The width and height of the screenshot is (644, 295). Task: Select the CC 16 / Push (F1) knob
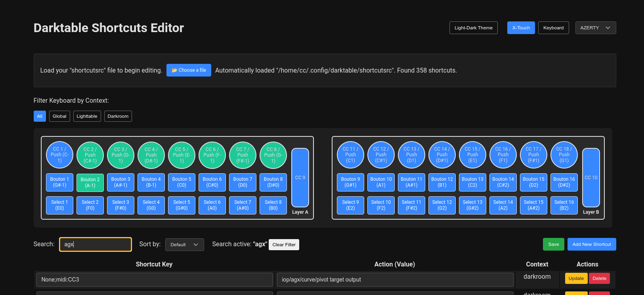[x=503, y=155]
